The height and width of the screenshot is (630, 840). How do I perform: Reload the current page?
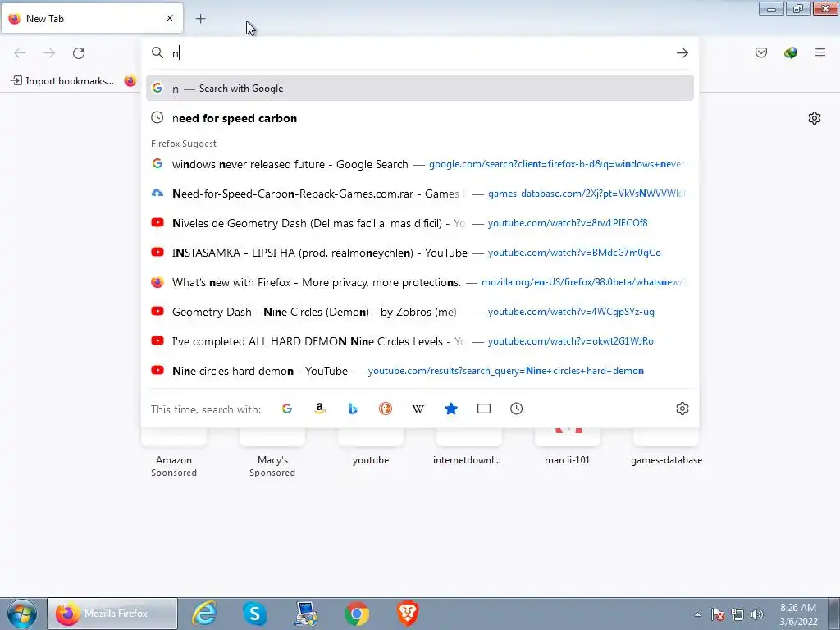click(79, 53)
